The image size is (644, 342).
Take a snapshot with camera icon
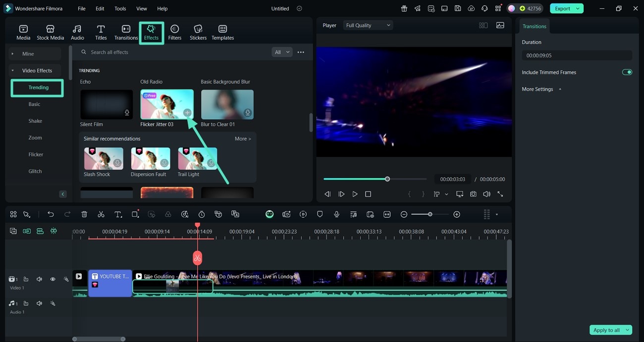click(473, 194)
